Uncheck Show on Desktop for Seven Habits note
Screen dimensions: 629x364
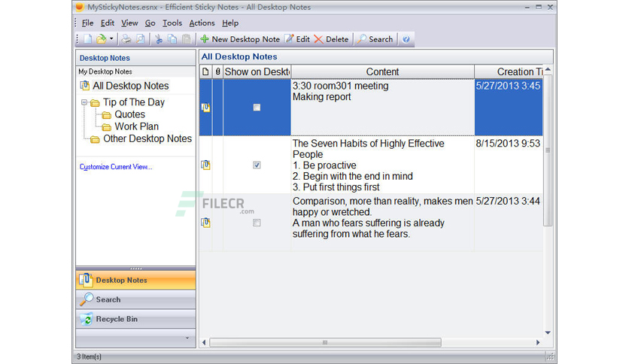(257, 165)
